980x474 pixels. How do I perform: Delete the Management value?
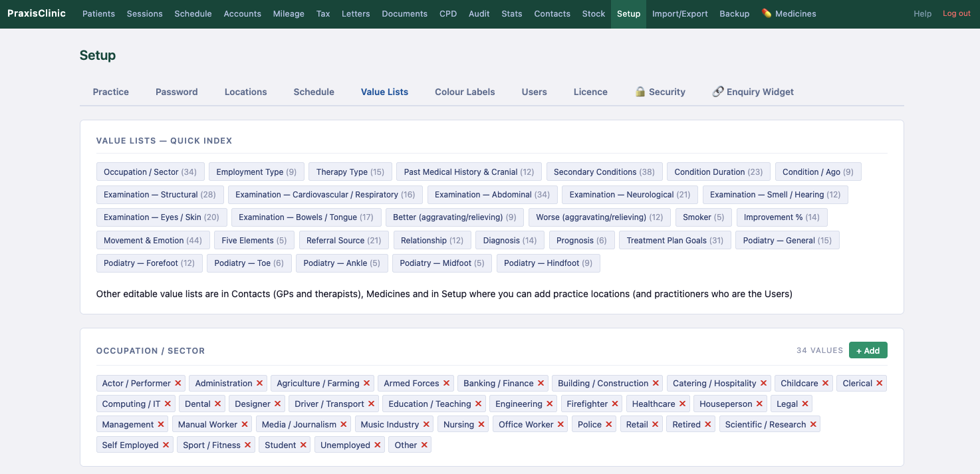click(x=161, y=425)
